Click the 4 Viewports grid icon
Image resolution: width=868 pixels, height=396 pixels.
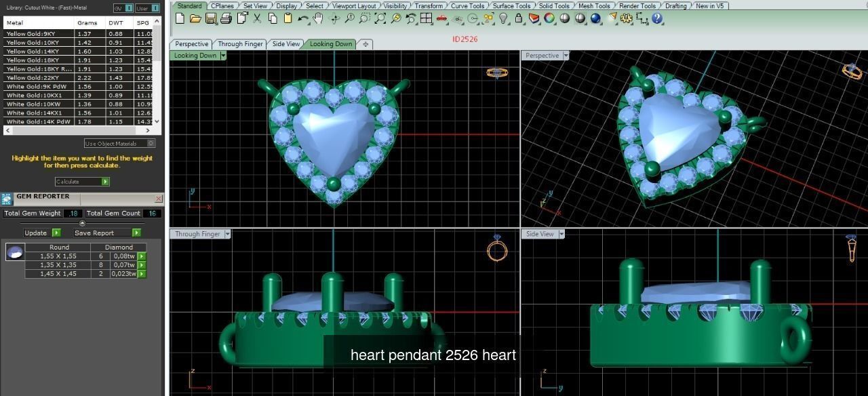pyautogui.click(x=425, y=18)
